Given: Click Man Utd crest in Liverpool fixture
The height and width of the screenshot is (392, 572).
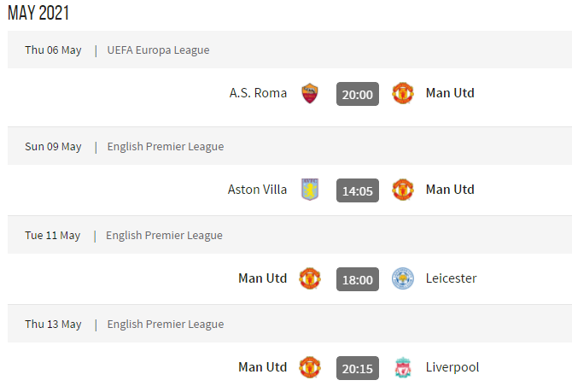Looking at the screenshot, I should click(x=310, y=367).
